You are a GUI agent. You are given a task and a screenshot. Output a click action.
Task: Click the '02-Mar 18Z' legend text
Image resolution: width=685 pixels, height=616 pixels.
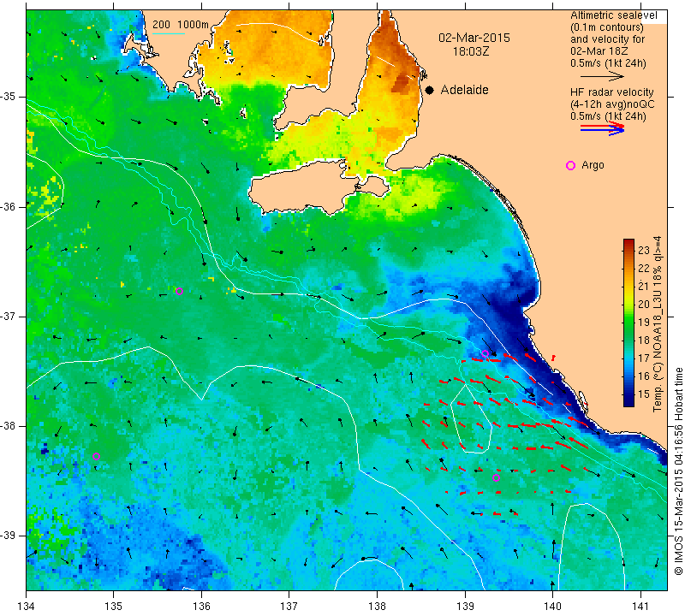[x=599, y=51]
